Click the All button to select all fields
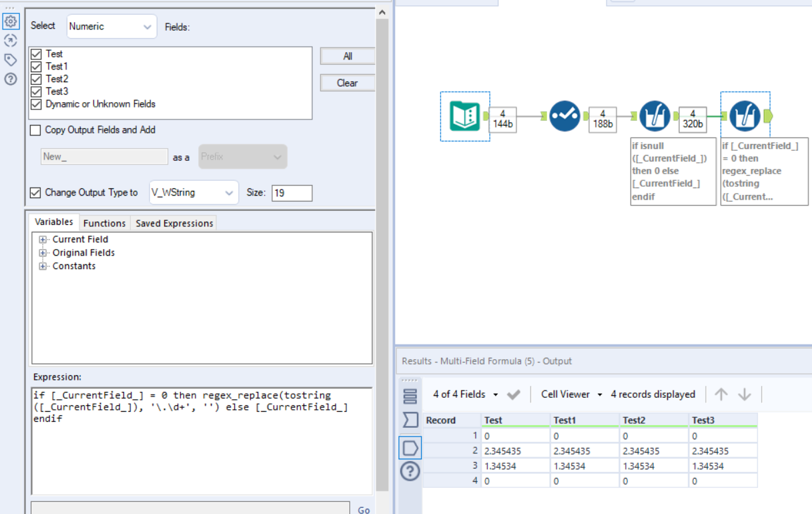Viewport: 812px width, 514px height. (347, 56)
